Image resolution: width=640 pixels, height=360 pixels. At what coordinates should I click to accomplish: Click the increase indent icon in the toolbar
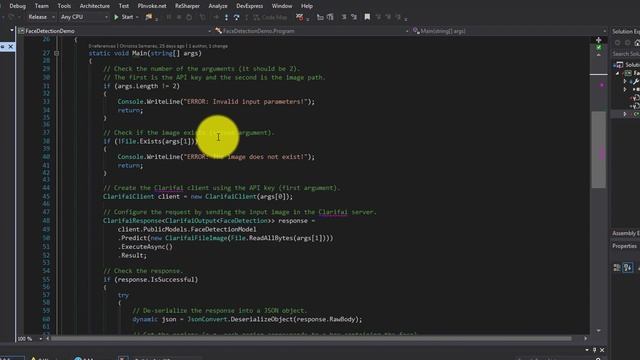330,17
